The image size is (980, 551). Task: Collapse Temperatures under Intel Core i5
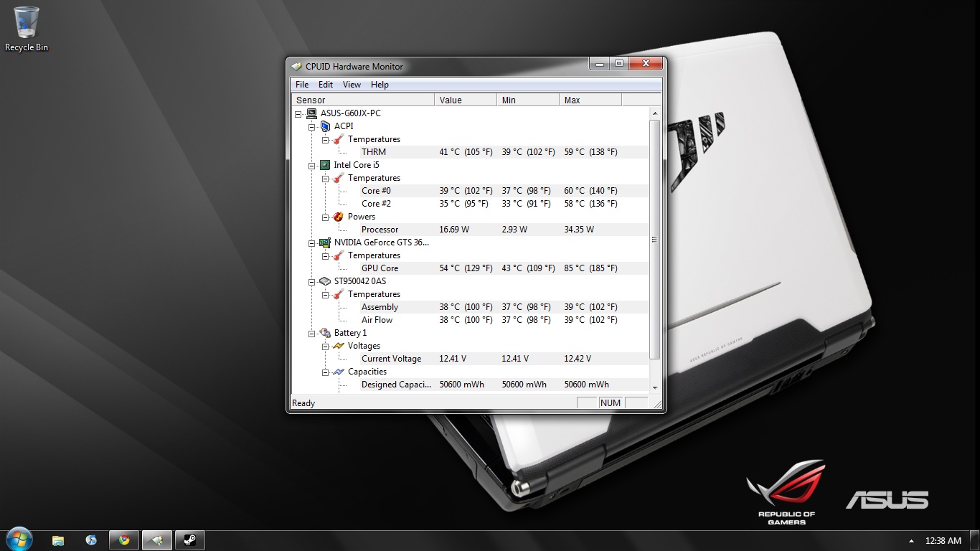tap(326, 178)
